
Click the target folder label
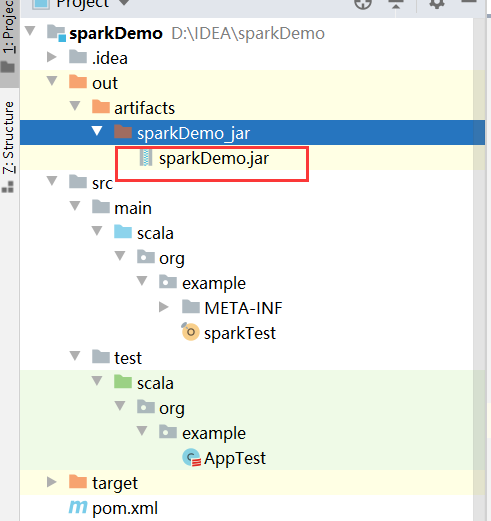tap(115, 483)
